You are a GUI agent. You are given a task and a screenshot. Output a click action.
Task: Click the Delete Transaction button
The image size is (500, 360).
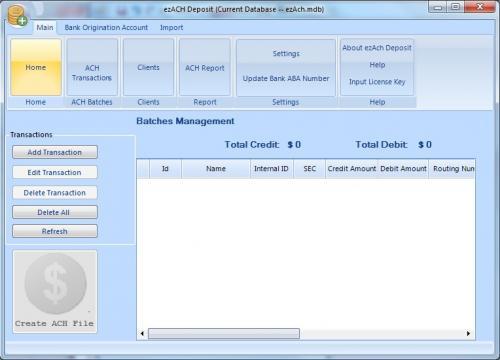click(55, 193)
